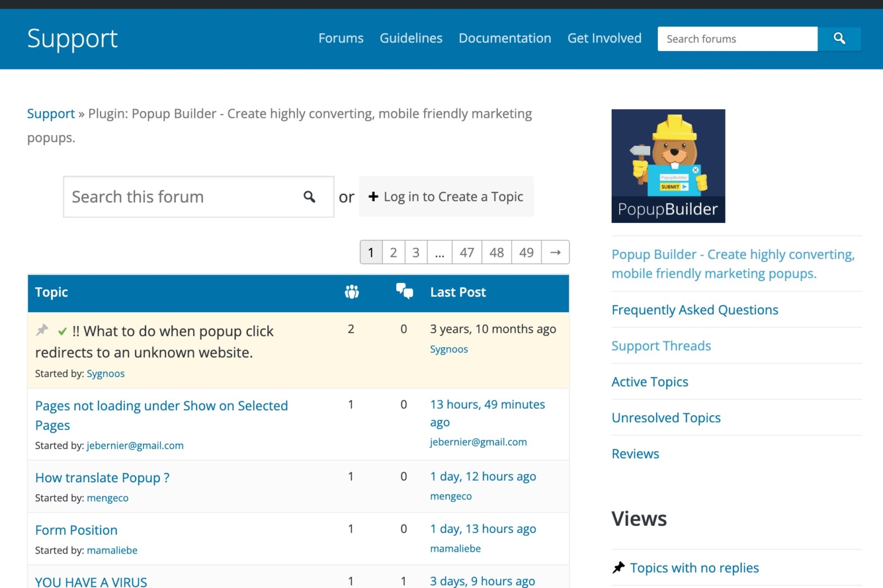The image size is (883, 588).
Task: Click the plus icon beside Log in
Action: tap(373, 197)
